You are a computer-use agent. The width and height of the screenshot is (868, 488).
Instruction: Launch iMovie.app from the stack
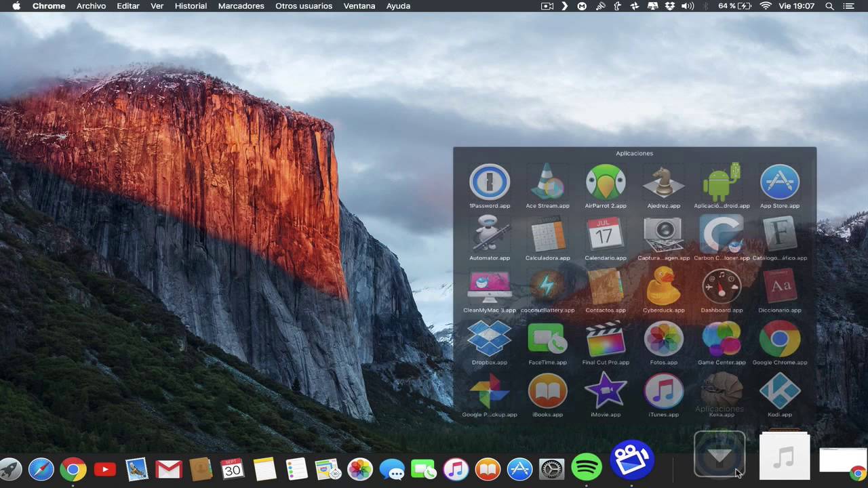pos(606,390)
